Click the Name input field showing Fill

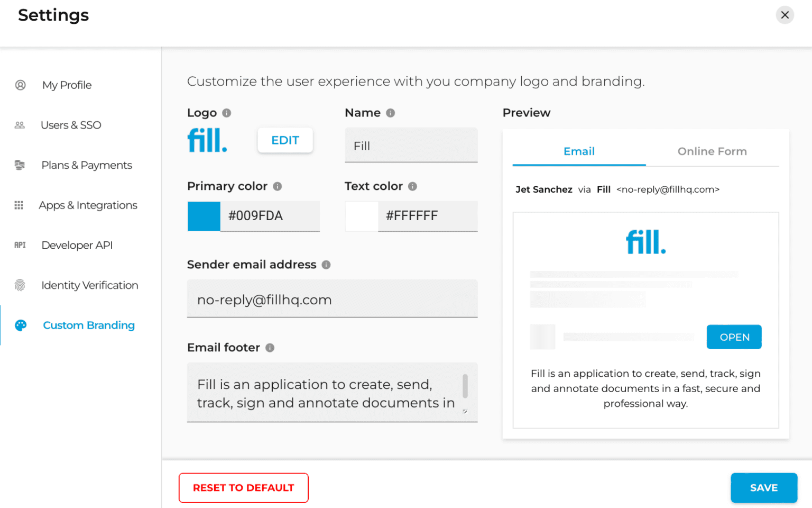[411, 145]
